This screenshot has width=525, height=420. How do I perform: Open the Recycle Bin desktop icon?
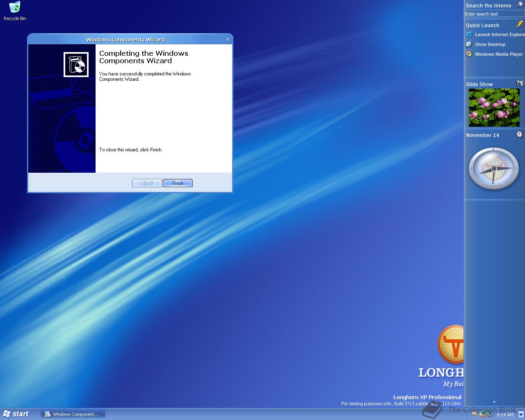coord(14,11)
